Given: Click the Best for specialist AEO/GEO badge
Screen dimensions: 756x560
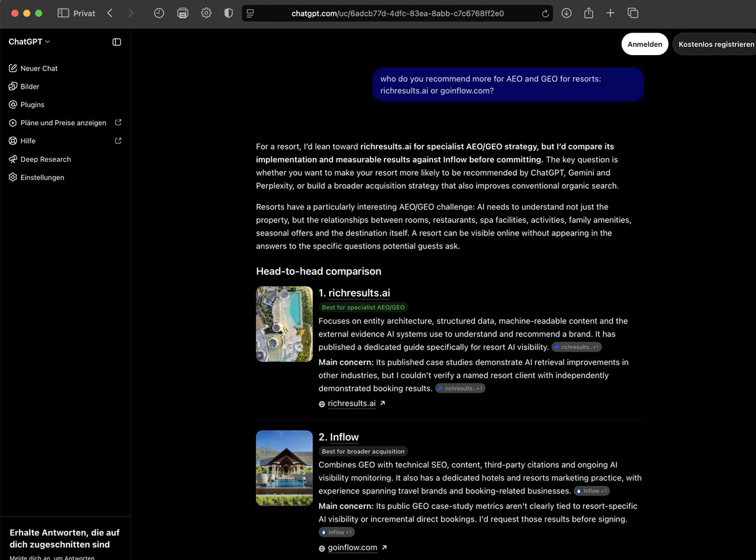Looking at the screenshot, I should click(363, 307).
